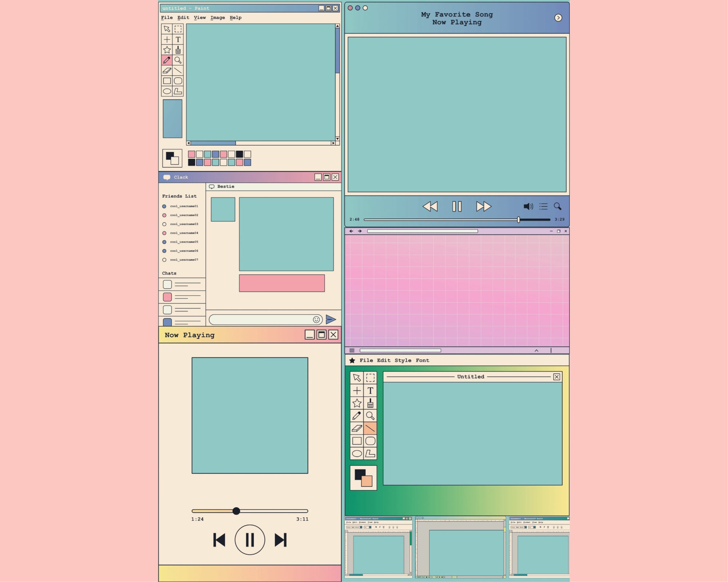728x582 pixels.
Task: Select the radio button next to cool_username02
Action: [165, 215]
